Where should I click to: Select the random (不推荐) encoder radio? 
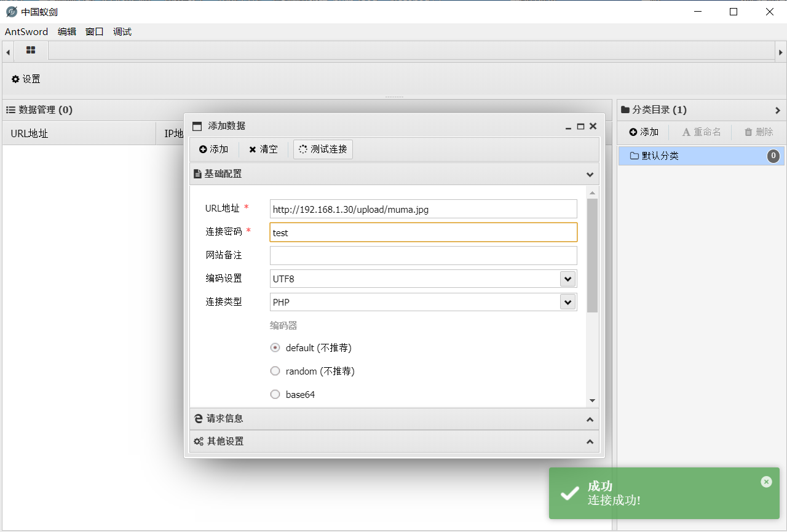(x=275, y=371)
